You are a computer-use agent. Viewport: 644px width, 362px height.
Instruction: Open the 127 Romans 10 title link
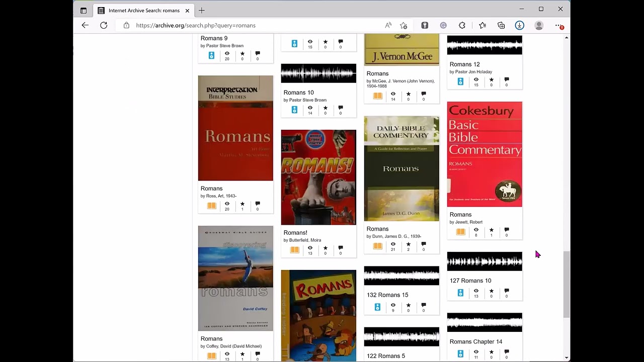click(x=470, y=281)
